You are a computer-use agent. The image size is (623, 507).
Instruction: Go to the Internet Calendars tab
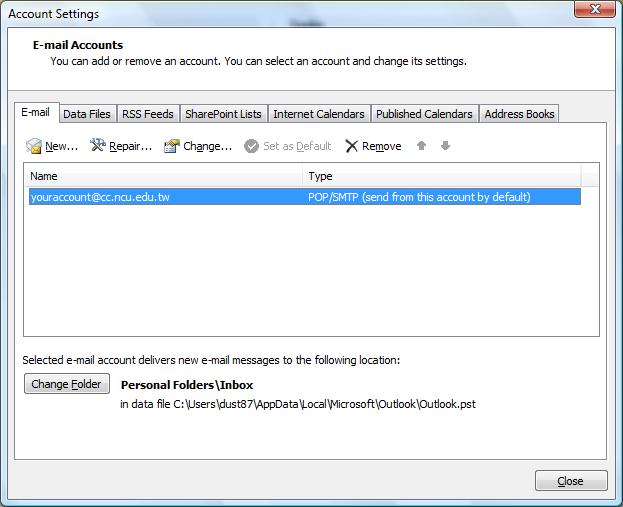pyautogui.click(x=318, y=114)
